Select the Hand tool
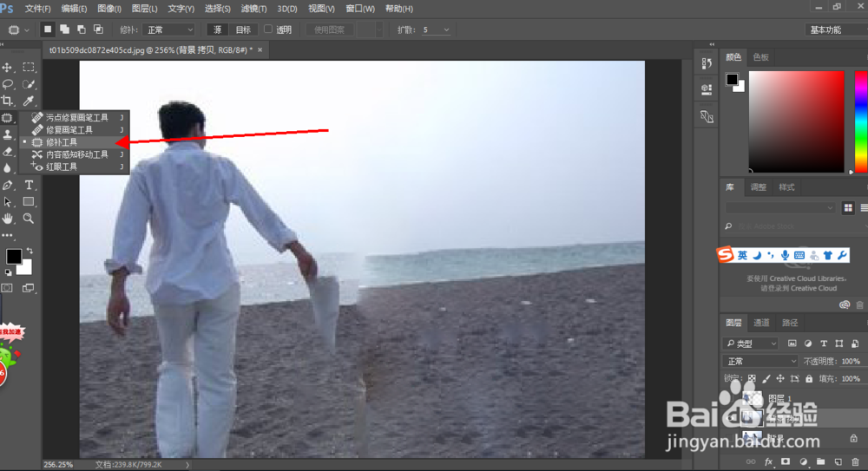868x471 pixels. [x=7, y=219]
